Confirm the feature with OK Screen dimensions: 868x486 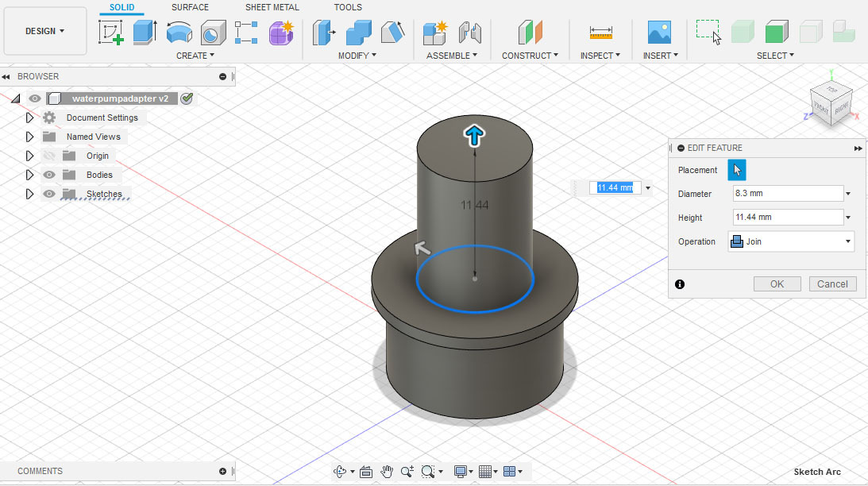coord(777,283)
